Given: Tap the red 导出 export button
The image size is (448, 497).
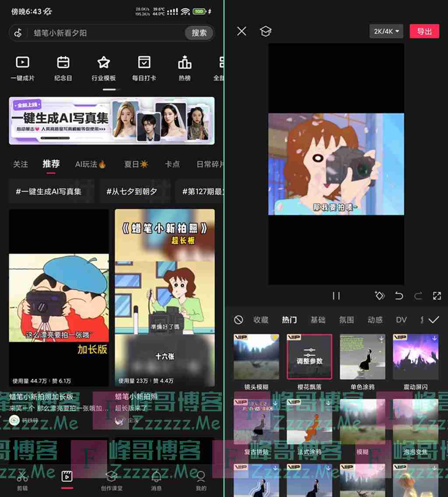Looking at the screenshot, I should tap(424, 31).
